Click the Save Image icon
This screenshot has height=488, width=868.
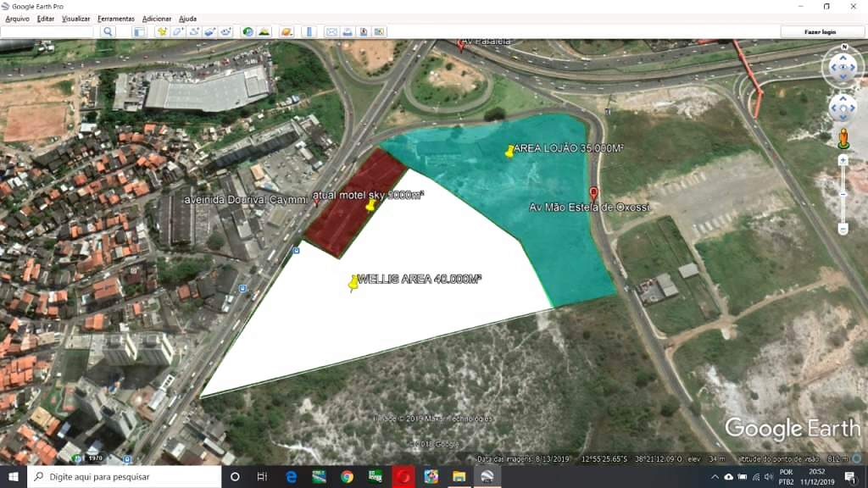(x=363, y=31)
